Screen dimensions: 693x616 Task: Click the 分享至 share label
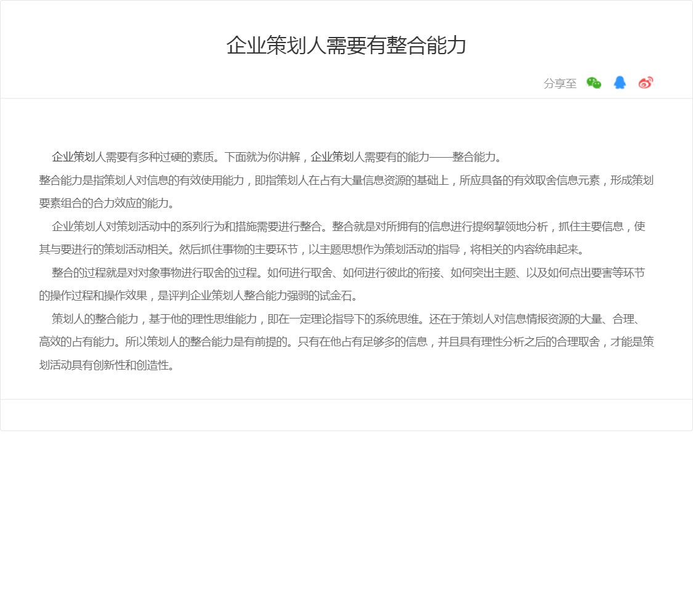pyautogui.click(x=560, y=84)
